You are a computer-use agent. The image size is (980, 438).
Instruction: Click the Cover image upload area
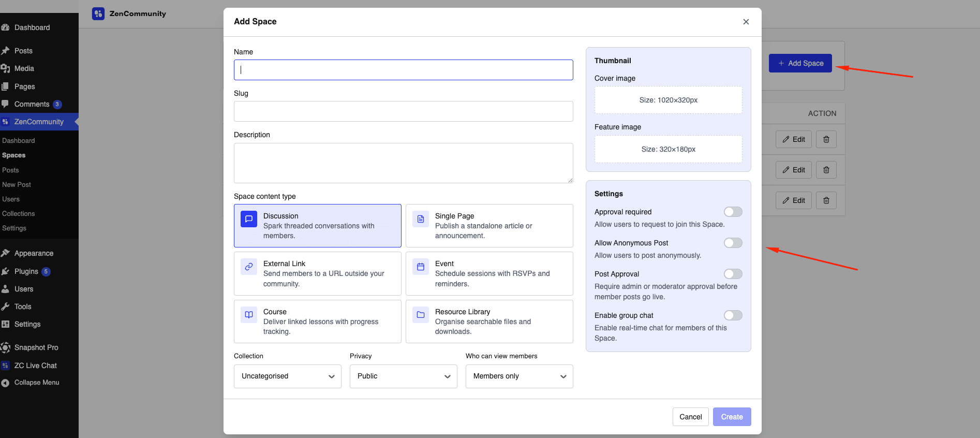click(669, 100)
